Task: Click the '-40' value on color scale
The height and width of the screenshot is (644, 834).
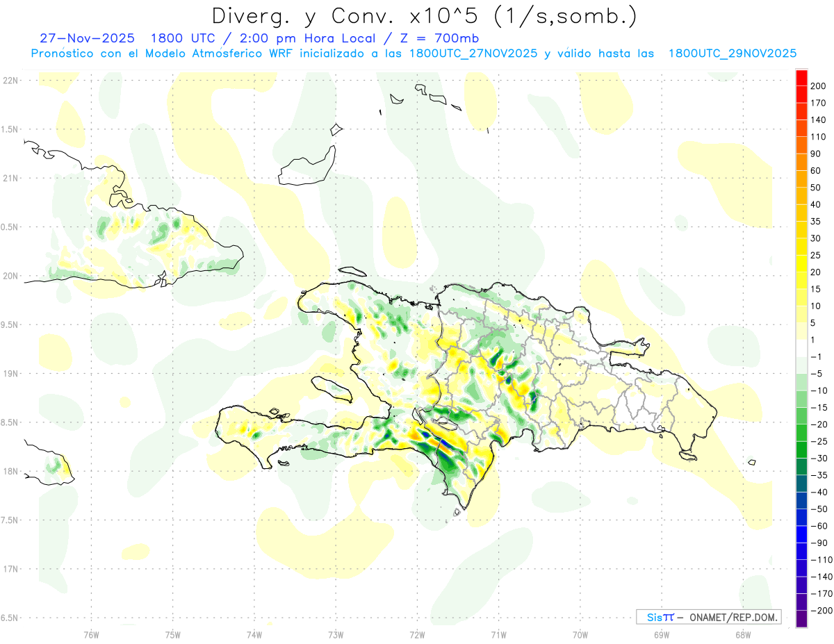Action: (x=819, y=492)
